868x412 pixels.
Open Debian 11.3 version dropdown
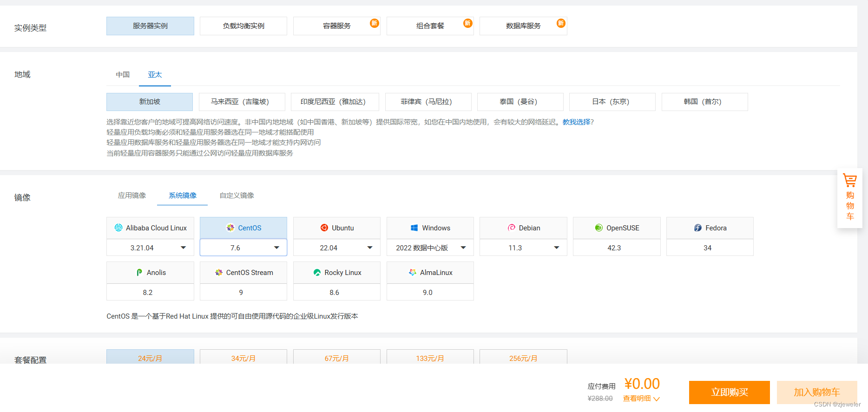point(523,248)
